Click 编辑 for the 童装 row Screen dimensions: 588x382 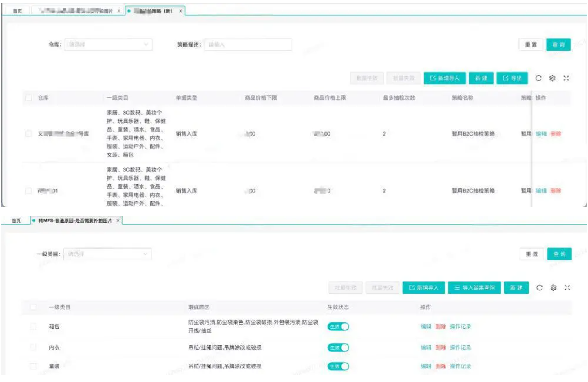pyautogui.click(x=426, y=366)
